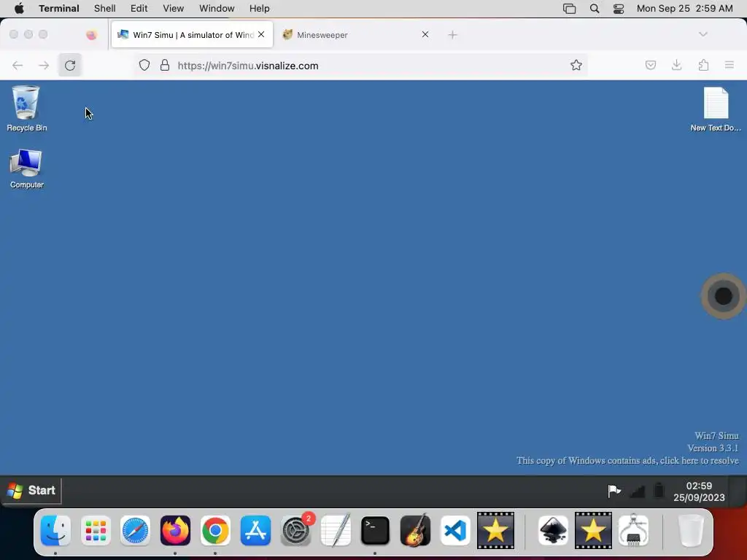Open Finder from the Dock

click(55, 530)
